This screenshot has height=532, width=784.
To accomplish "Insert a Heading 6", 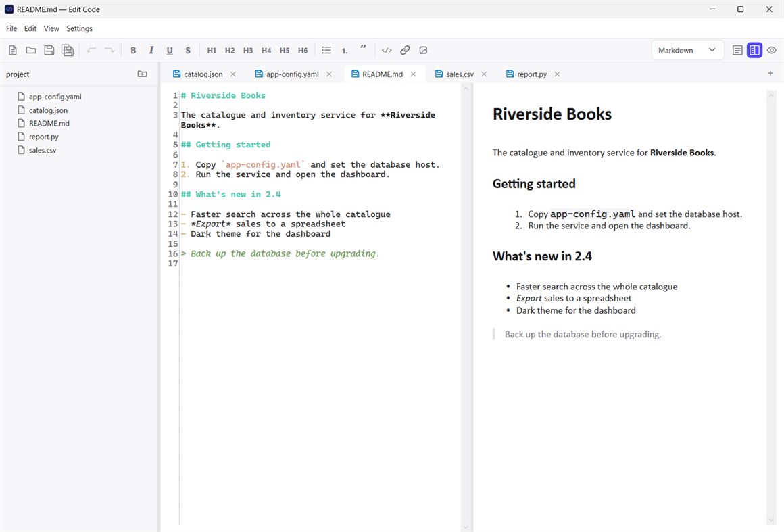I will pos(303,50).
